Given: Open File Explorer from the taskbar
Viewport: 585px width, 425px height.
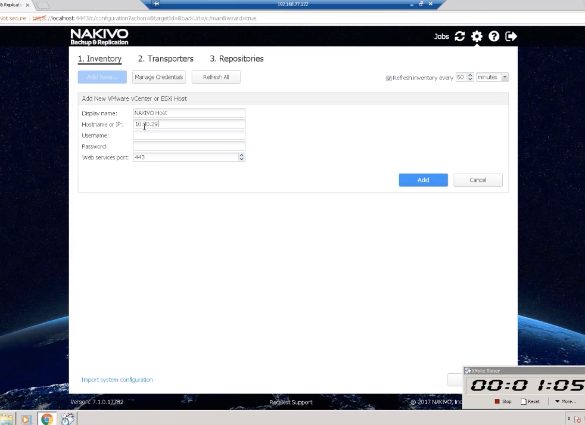Looking at the screenshot, I should click(x=7, y=419).
